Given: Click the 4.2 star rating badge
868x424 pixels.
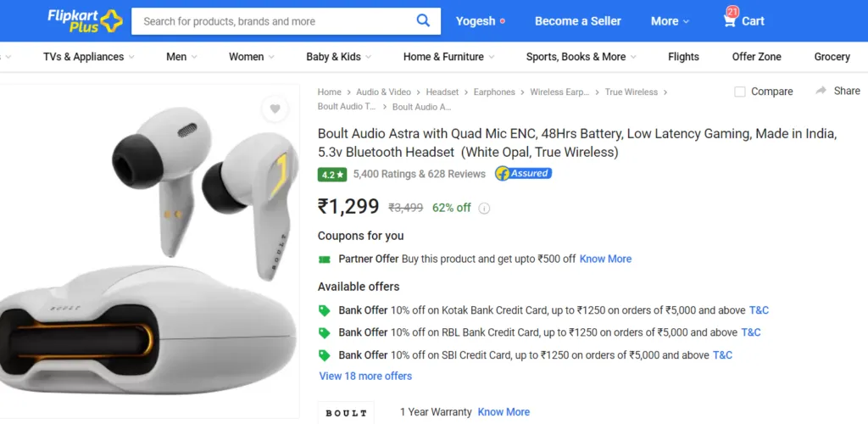Looking at the screenshot, I should click(332, 175).
